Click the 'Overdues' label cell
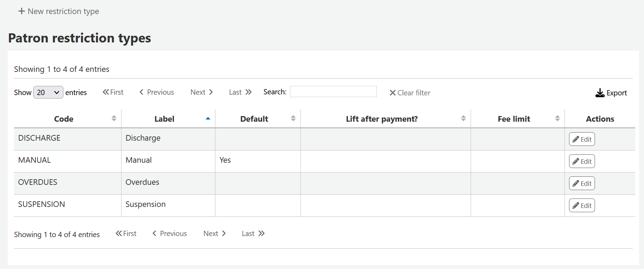644x269 pixels. tap(168, 183)
